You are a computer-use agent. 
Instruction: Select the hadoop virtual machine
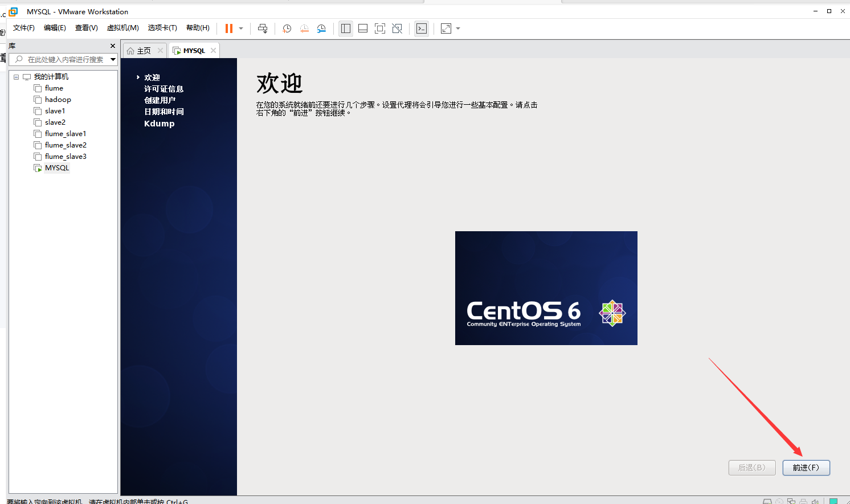58,100
